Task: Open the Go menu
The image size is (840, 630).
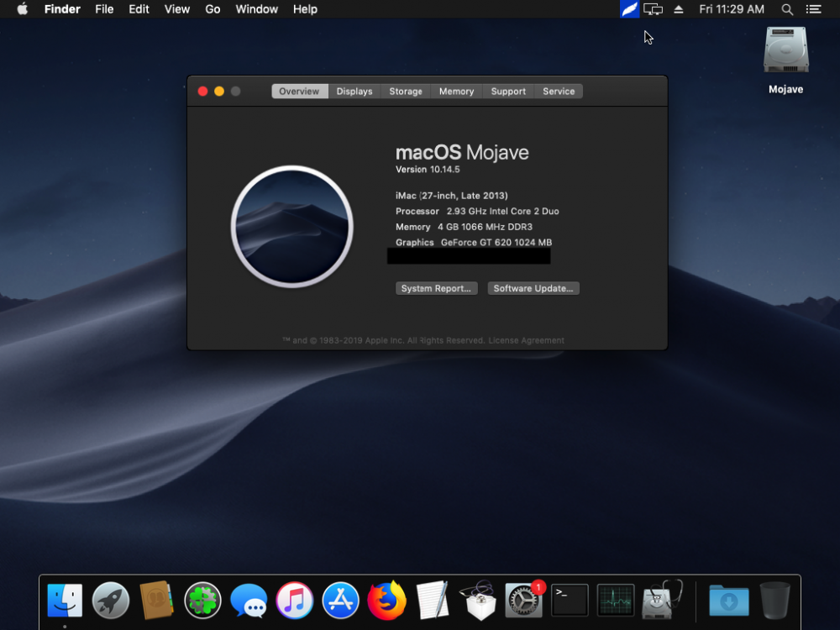Action: tap(213, 9)
